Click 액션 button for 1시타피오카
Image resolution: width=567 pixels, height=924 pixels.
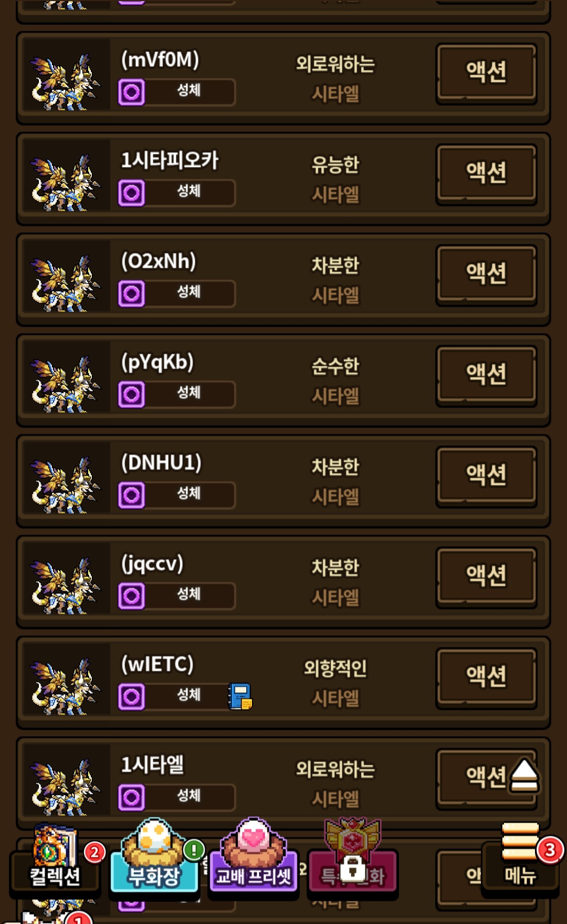point(486,173)
